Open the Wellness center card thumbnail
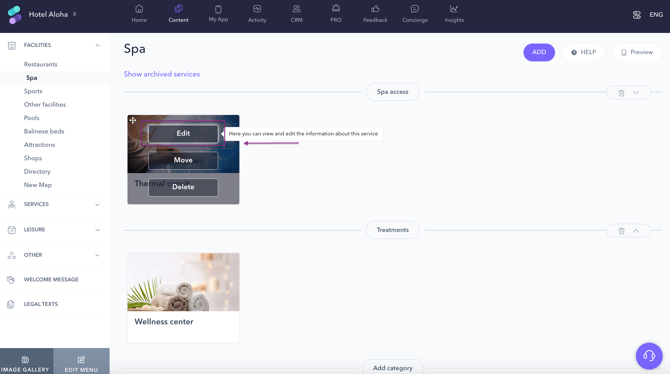670x374 pixels. click(183, 282)
